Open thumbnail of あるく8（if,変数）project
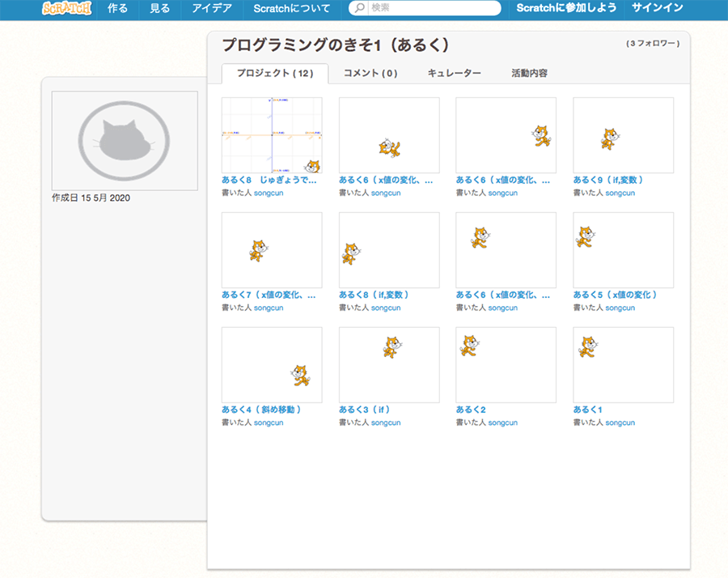This screenshot has width=728, height=578. (389, 250)
